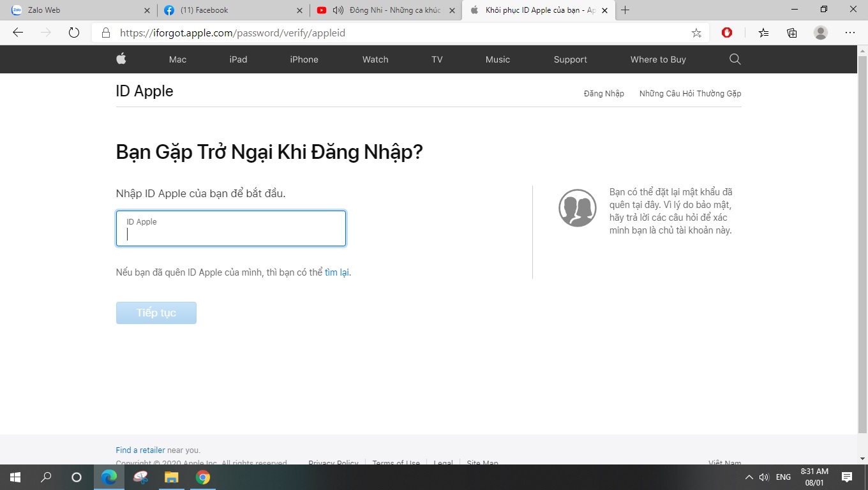Viewport: 868px width, 490px height.
Task: Open File Explorer from taskbar
Action: 172,477
